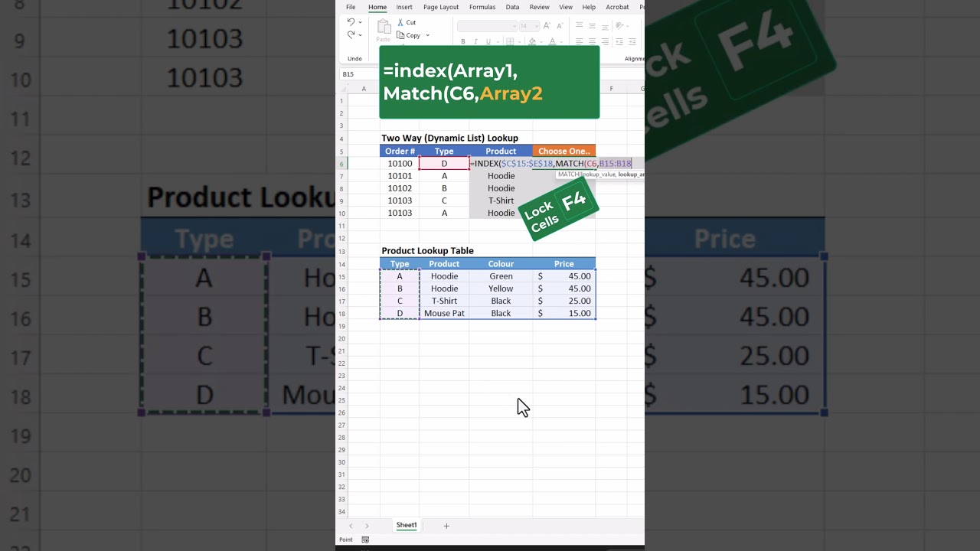Click the 'Green' colour cell

click(x=501, y=276)
